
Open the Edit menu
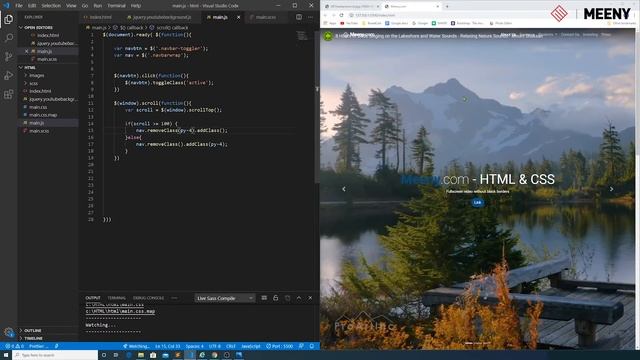32,6
